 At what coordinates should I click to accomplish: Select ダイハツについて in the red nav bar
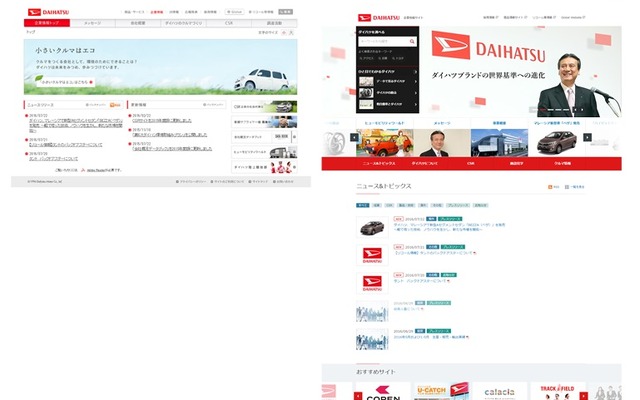425,163
